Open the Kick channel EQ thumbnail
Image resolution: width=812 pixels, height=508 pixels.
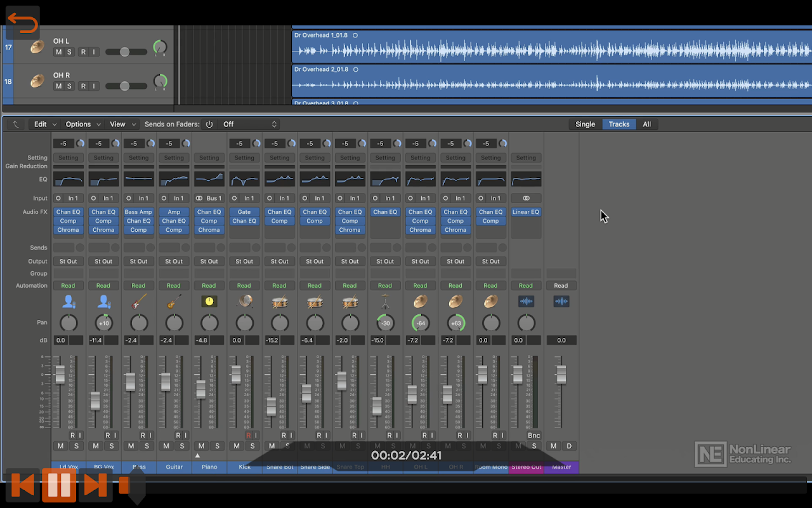point(244,179)
